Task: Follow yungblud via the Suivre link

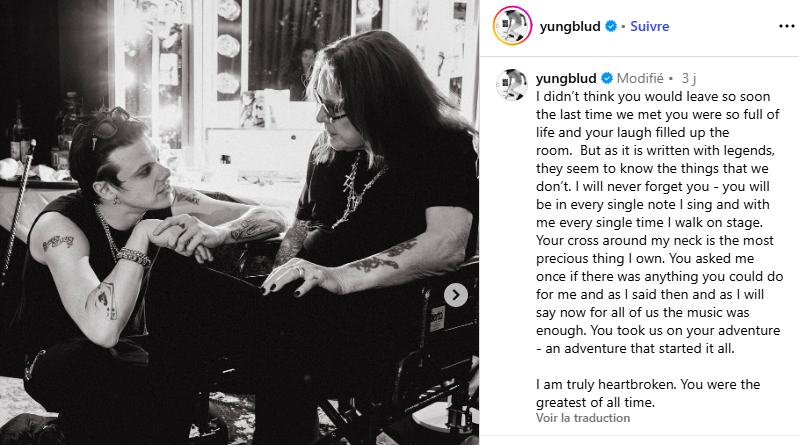Action: pyautogui.click(x=649, y=26)
